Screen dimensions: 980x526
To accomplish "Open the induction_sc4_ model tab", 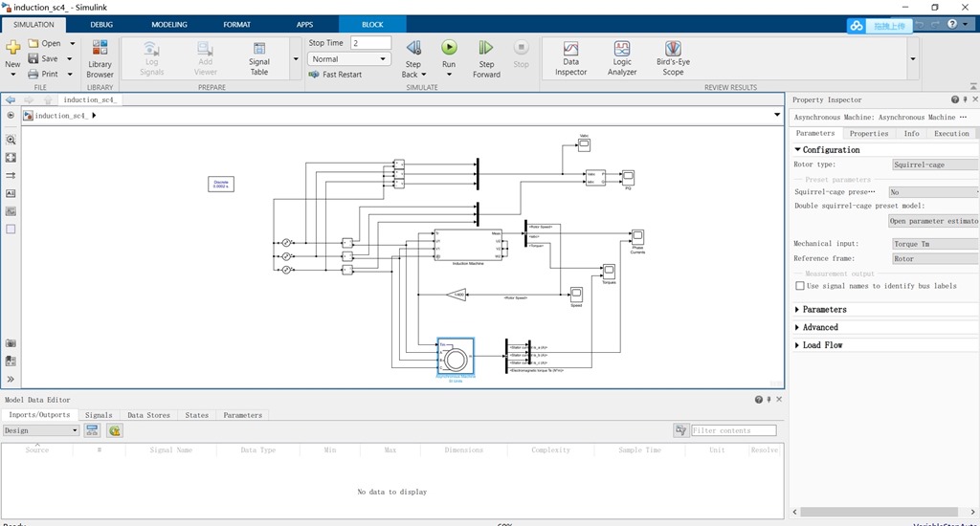I will click(89, 100).
